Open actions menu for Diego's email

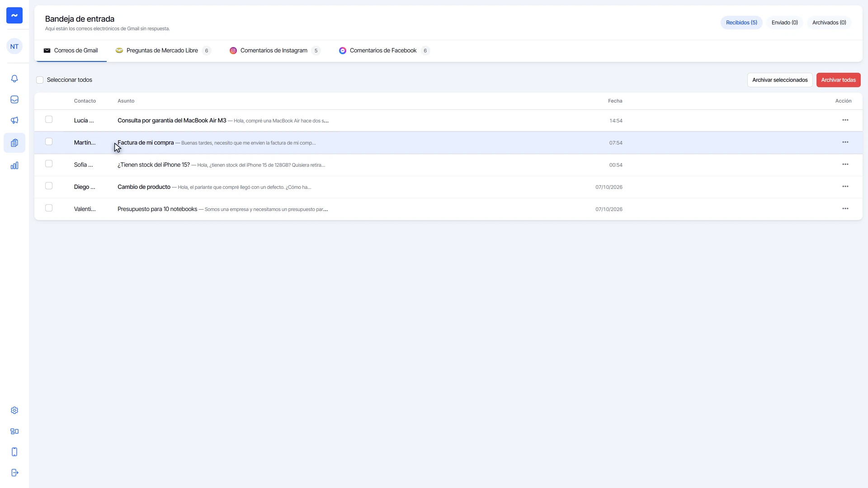coord(845,187)
